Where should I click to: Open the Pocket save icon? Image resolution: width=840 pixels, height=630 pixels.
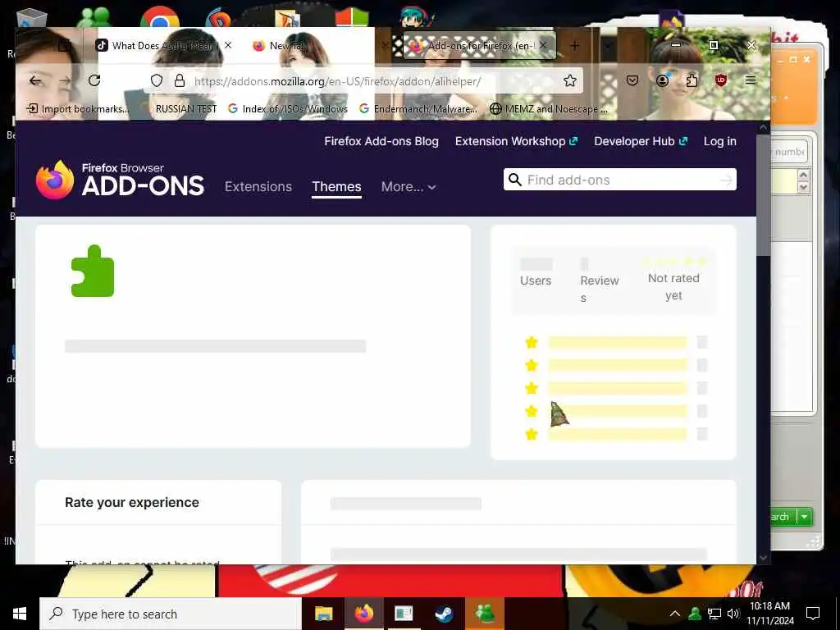pyautogui.click(x=632, y=81)
